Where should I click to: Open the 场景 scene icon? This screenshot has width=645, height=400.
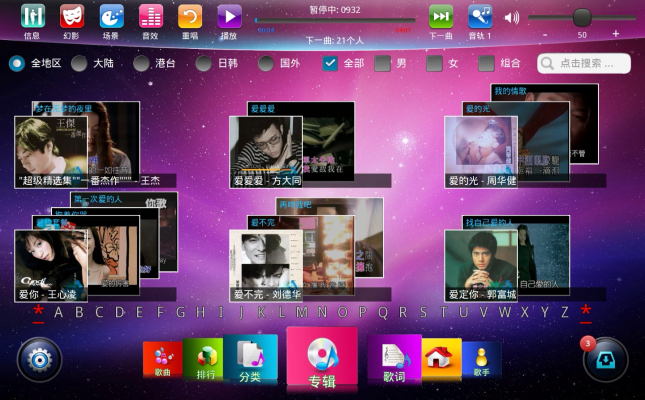coord(111,16)
